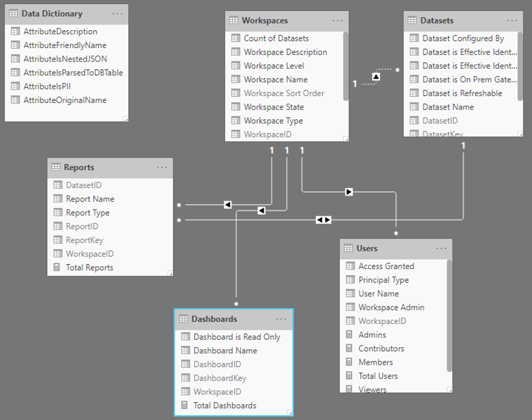
Task: Select the Workspaces-to-Dashboards relationship left arrow
Action: pyautogui.click(x=261, y=211)
